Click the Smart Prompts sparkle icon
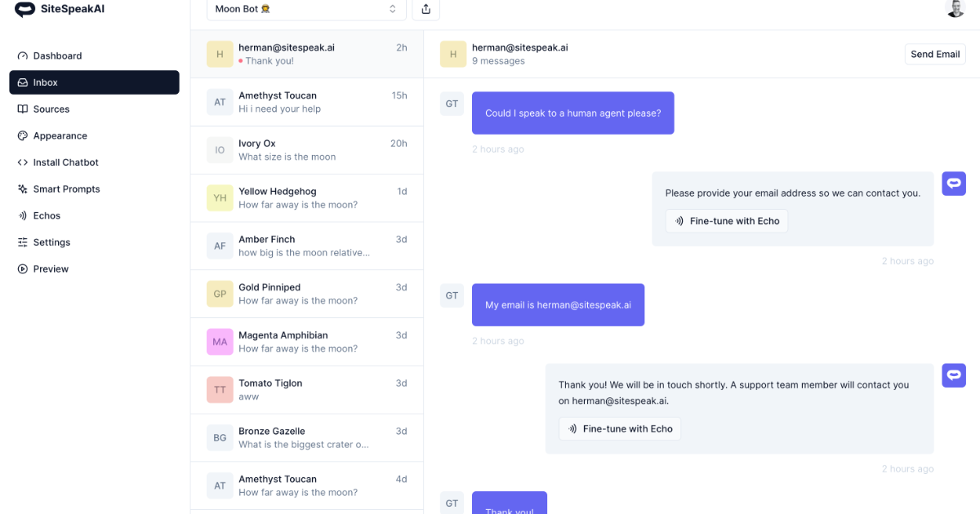 pyautogui.click(x=23, y=189)
